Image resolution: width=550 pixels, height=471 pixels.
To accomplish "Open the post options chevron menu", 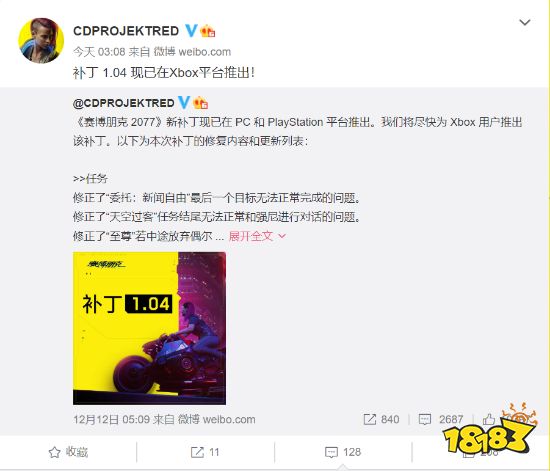I will point(525,22).
